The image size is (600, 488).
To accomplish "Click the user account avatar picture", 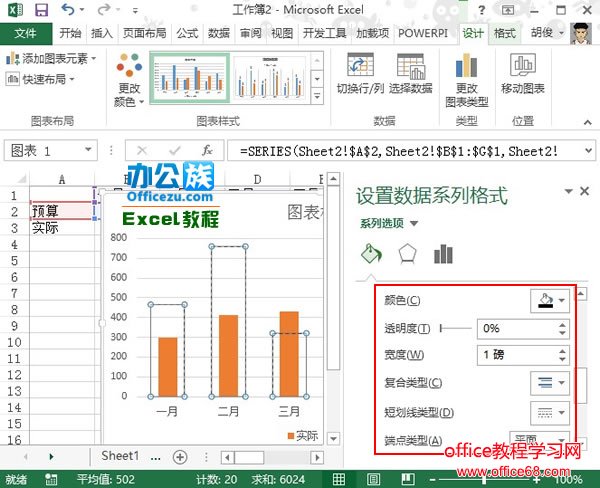I will pyautogui.click(x=581, y=33).
